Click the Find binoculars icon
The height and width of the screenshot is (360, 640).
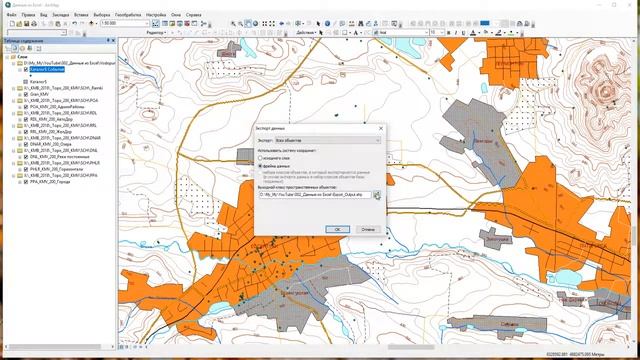360,24
